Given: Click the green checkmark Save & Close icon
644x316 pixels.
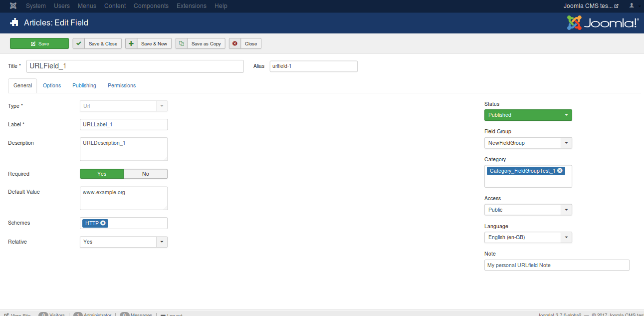Looking at the screenshot, I should (x=79, y=43).
